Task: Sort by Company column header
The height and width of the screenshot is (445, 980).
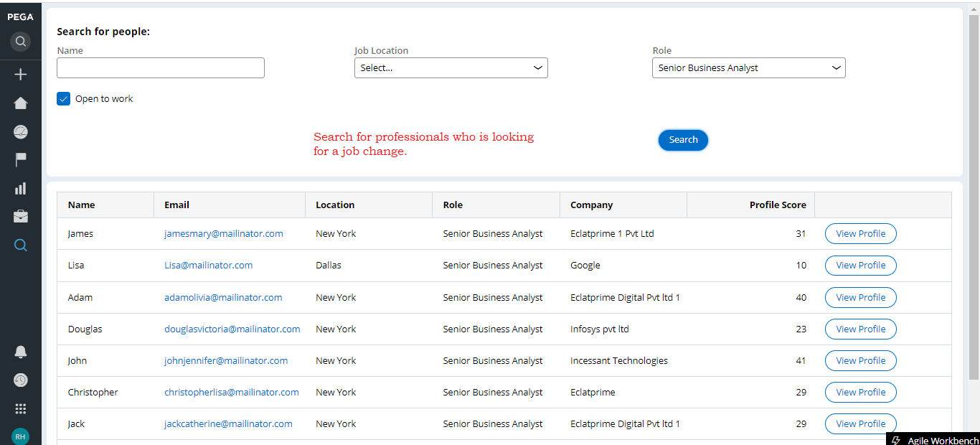Action: [591, 205]
